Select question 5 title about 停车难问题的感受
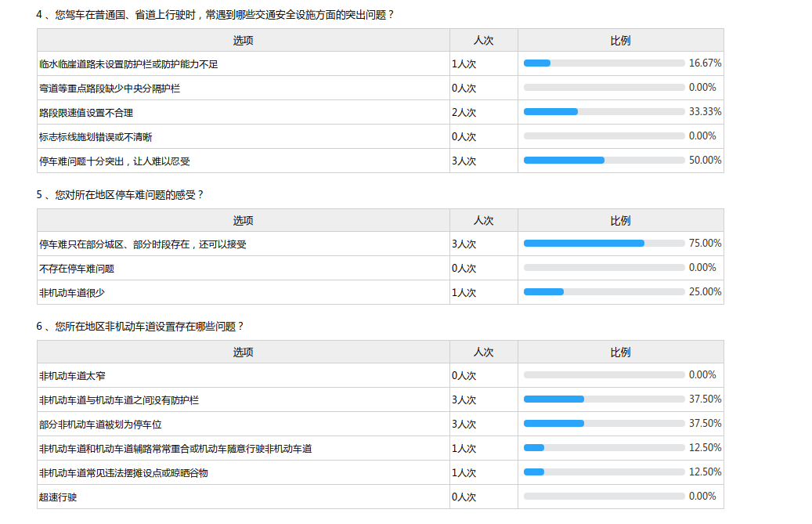Image resolution: width=812 pixels, height=524 pixels. (x=120, y=194)
